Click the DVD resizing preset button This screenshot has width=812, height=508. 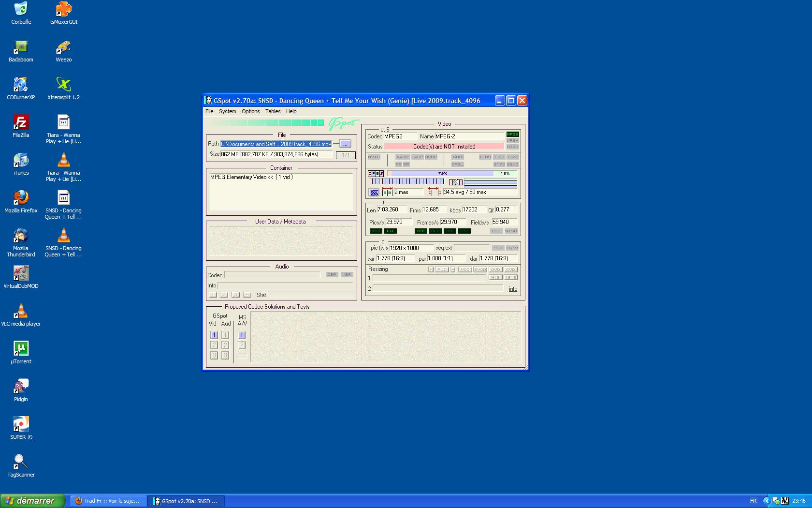[495, 269]
